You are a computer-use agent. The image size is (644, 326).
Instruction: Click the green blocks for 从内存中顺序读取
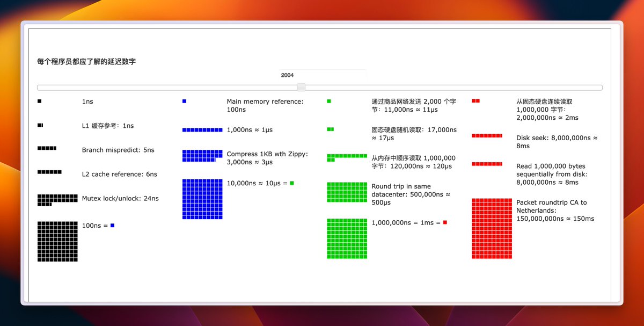[347, 158]
